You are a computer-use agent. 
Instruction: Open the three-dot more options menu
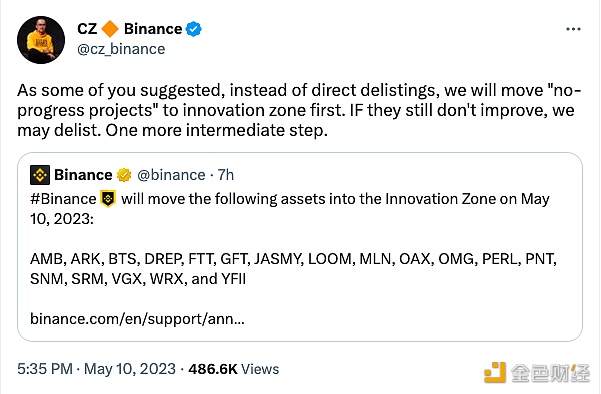point(573,29)
